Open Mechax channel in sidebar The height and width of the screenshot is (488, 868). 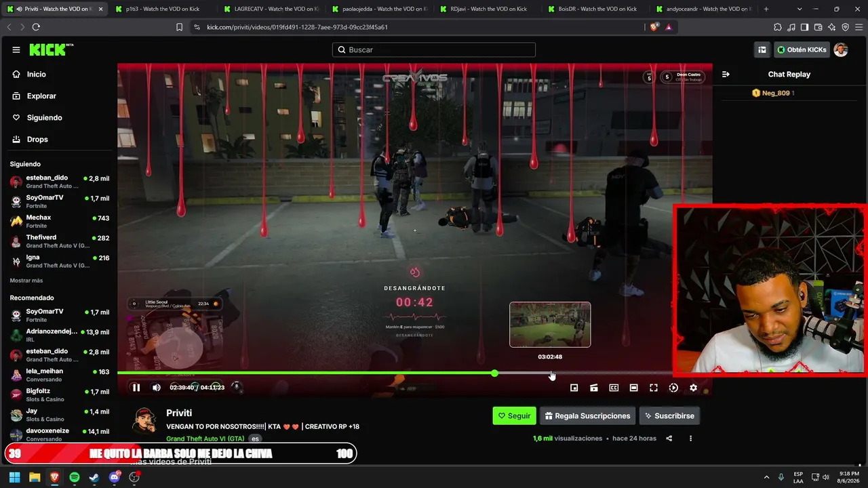60,222
